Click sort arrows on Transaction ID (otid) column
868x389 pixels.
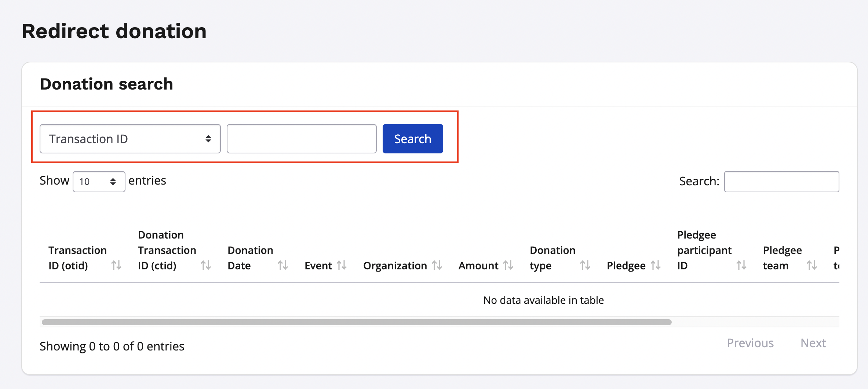[x=116, y=265]
